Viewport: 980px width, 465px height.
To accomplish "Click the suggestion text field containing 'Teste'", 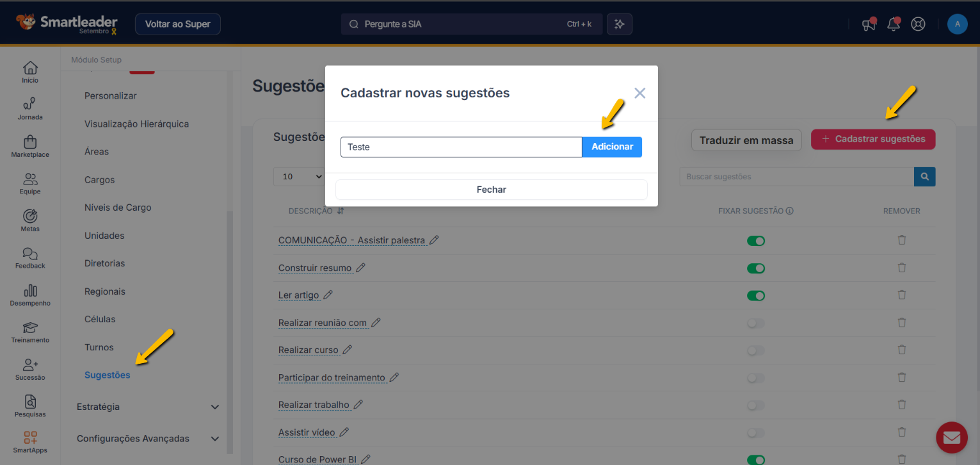I will point(461,147).
